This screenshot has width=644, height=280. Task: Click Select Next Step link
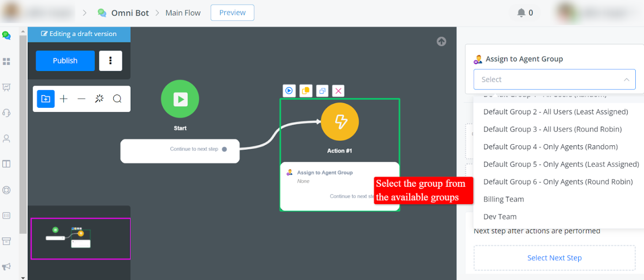coord(554,258)
